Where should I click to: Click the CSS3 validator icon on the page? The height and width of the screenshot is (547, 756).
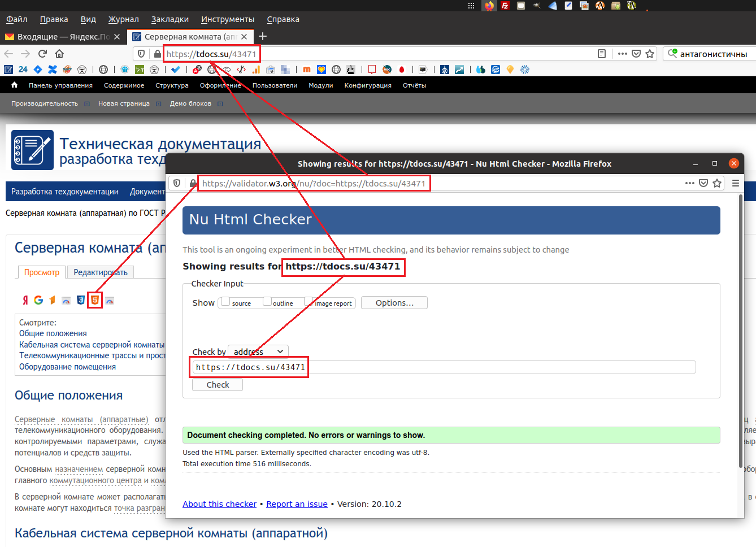point(81,300)
